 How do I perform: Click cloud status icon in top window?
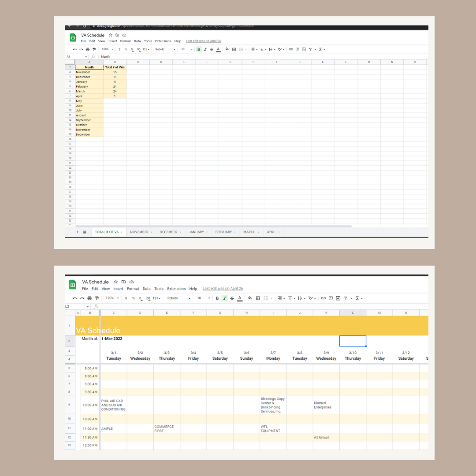[x=124, y=35]
